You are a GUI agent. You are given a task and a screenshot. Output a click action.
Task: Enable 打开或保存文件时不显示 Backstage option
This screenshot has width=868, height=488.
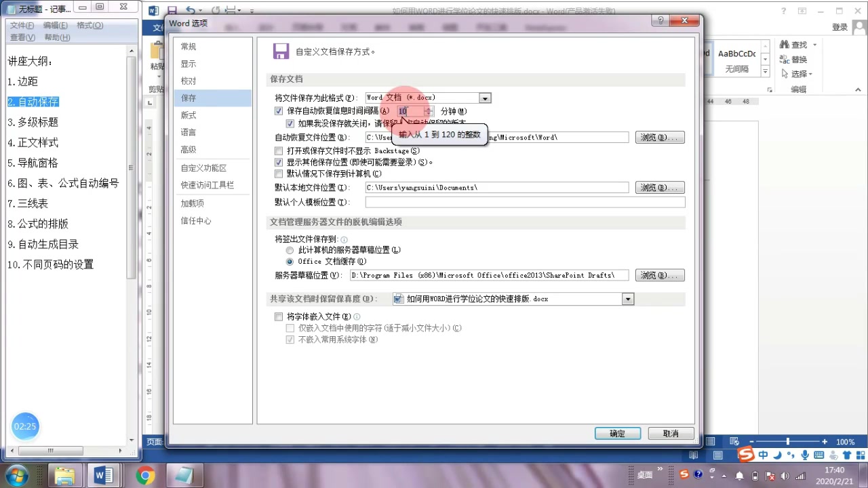(x=279, y=150)
